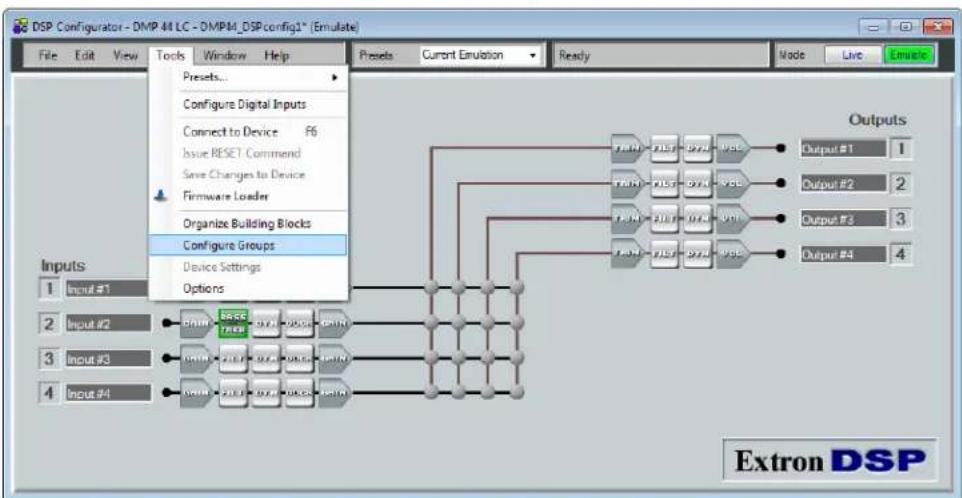Click input number 1 button
This screenshot has height=498, width=962.
click(x=49, y=288)
